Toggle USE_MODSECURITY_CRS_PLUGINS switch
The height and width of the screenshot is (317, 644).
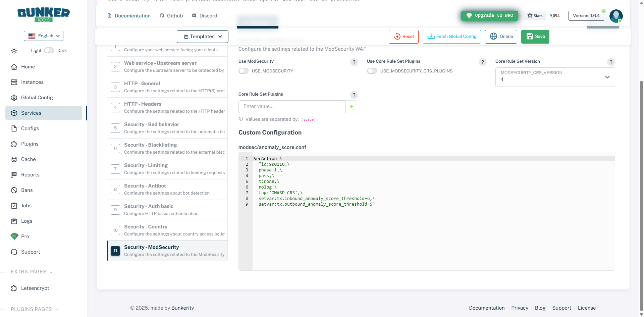click(372, 71)
